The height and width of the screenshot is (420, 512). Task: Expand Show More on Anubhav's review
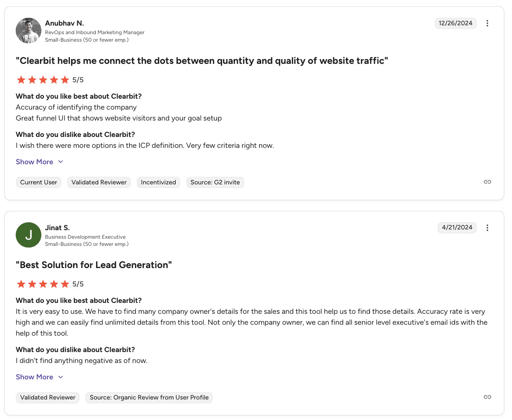click(35, 162)
